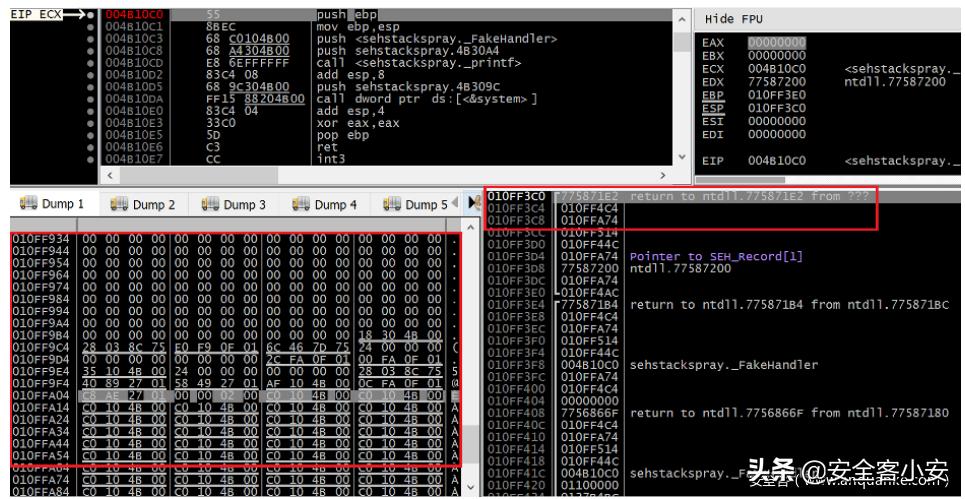
Task: Select dump row address 010FF934
Action: click(41, 239)
